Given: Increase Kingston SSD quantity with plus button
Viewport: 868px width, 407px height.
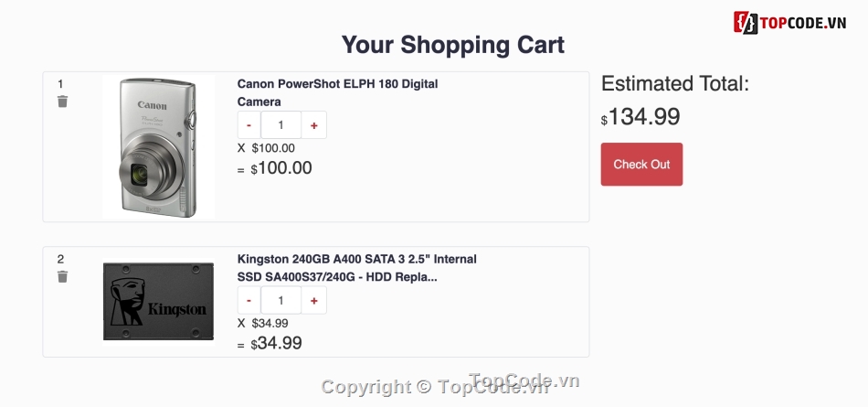Looking at the screenshot, I should click(314, 300).
